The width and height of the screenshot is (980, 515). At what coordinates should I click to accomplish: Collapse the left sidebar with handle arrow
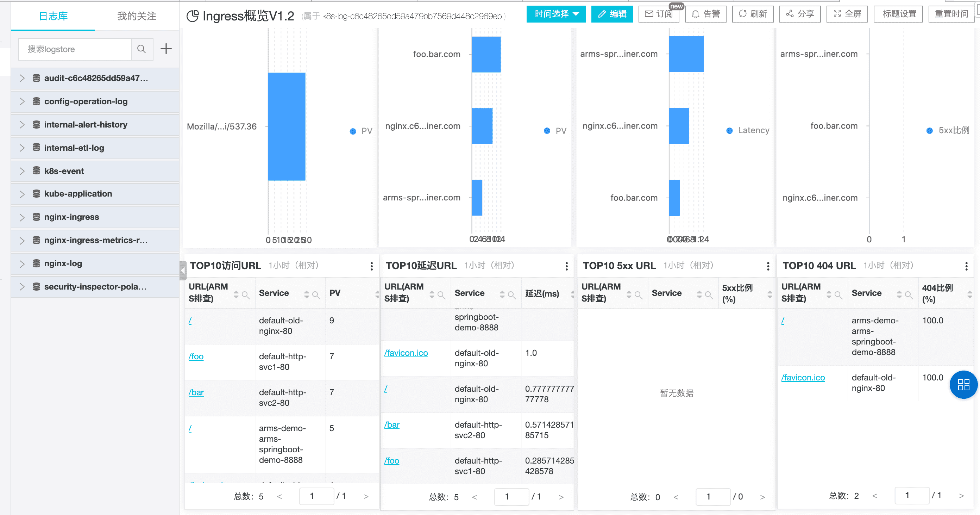183,271
